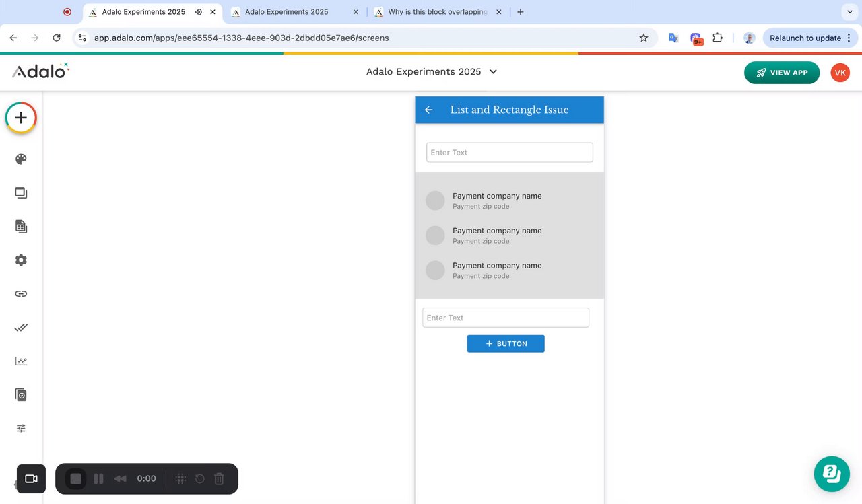Click the rewind button in recorder bar
Screen dimensions: 862x504
pos(121,478)
